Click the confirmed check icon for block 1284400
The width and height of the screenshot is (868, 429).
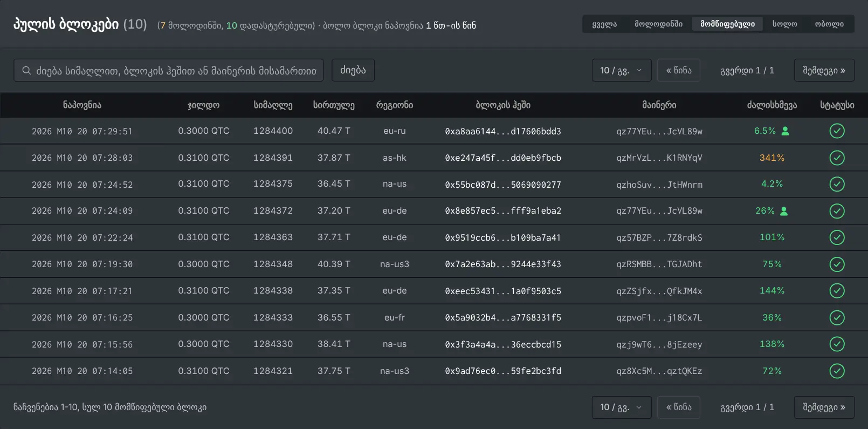[x=837, y=131]
